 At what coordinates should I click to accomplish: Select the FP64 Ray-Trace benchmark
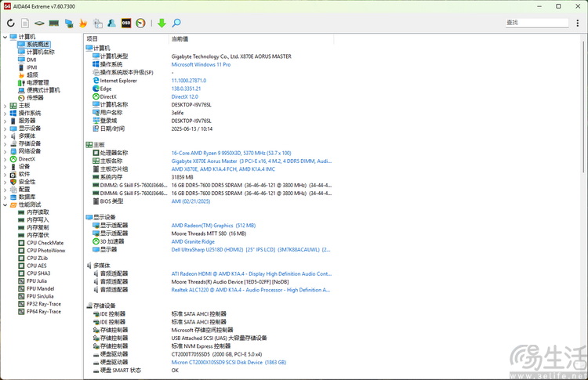[39, 311]
